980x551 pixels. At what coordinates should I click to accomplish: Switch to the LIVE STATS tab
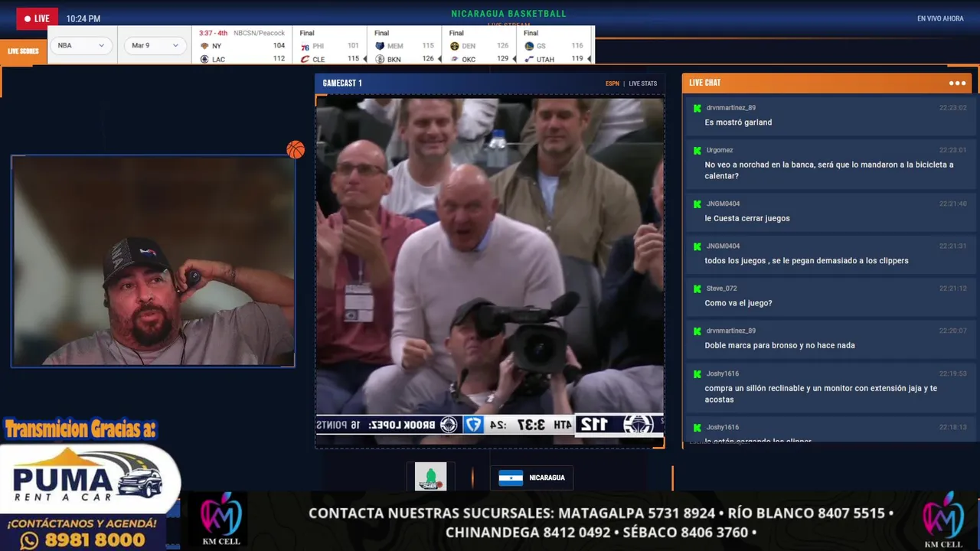click(x=643, y=83)
